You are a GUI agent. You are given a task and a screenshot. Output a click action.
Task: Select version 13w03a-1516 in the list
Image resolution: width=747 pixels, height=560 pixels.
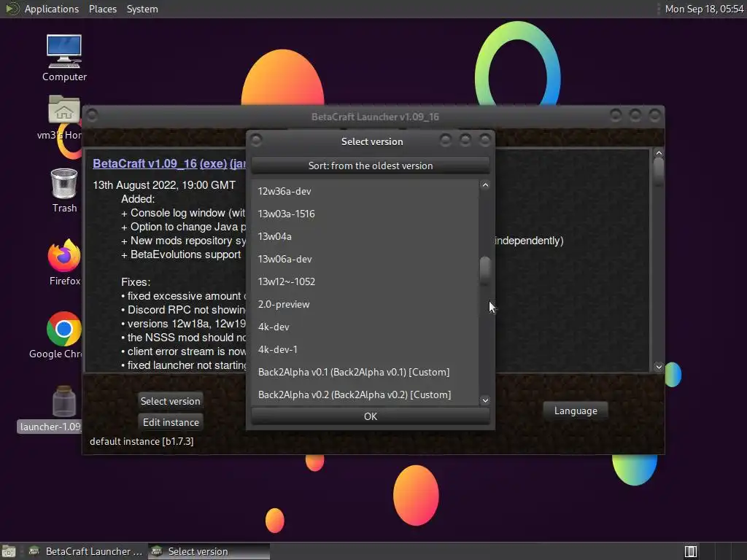click(x=365, y=214)
